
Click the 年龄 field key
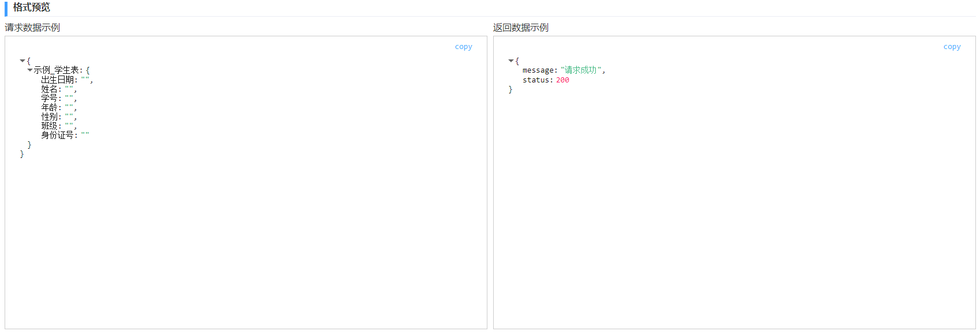49,107
